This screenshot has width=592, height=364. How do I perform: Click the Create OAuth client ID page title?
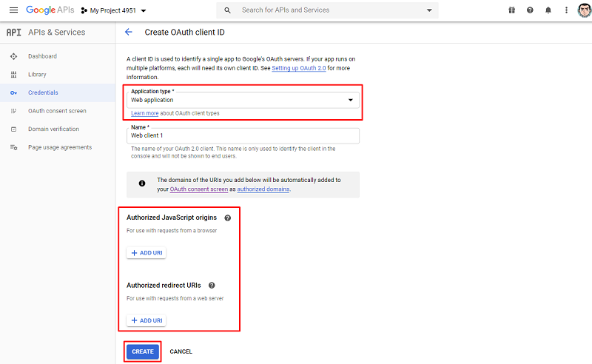point(184,33)
